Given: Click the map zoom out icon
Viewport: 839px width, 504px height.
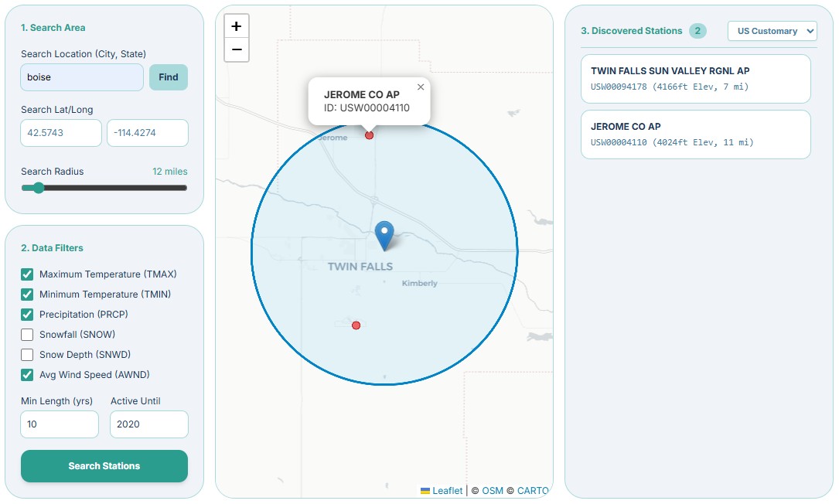Looking at the screenshot, I should coord(236,49).
